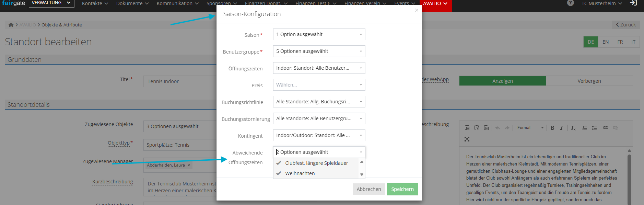Cancel the dialog with Abbrechen
This screenshot has height=205, width=644.
click(x=369, y=189)
